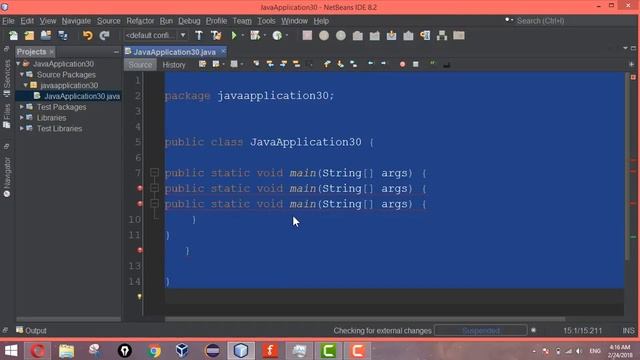
Task: Open the Refactor menu
Action: (x=140, y=21)
